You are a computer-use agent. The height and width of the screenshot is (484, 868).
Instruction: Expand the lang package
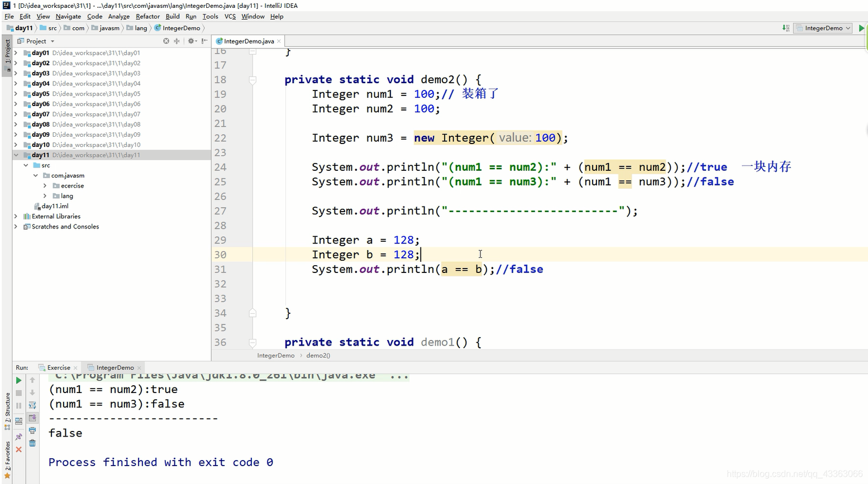45,196
